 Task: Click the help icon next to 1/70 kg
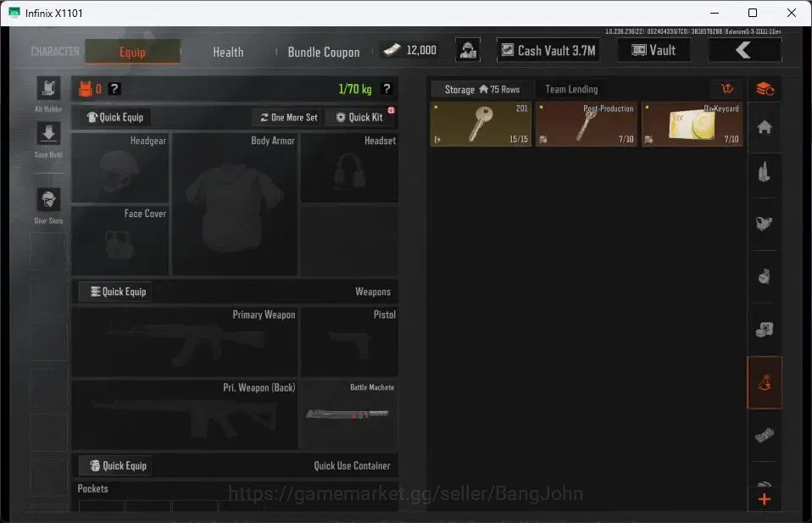(387, 89)
